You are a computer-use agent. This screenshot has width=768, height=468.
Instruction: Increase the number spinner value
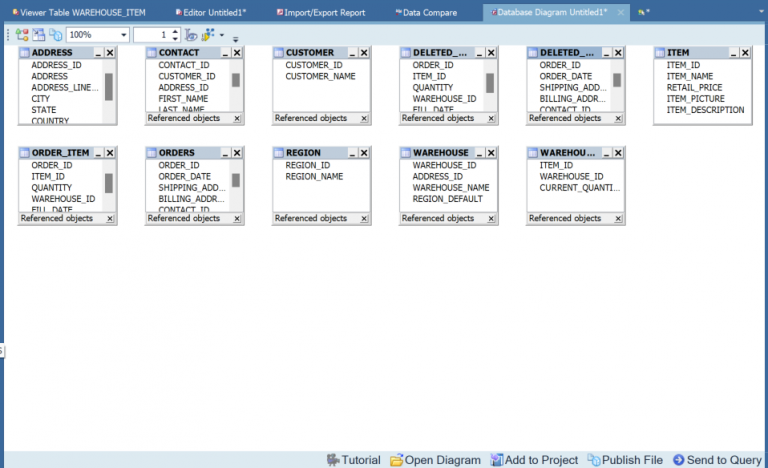tap(175, 31)
